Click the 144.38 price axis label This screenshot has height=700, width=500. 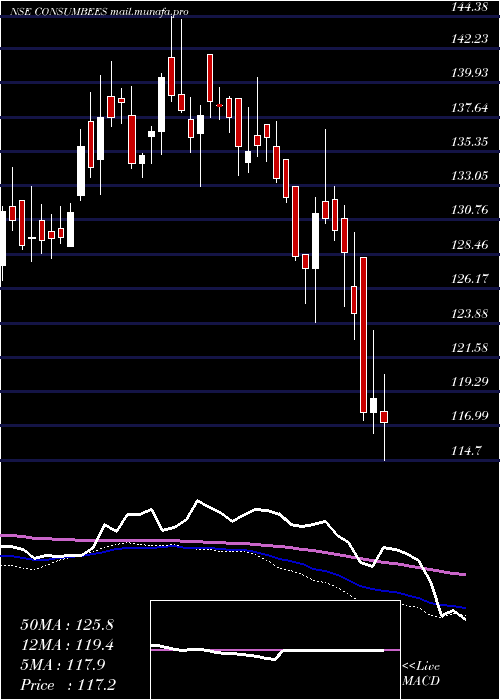coord(469,5)
